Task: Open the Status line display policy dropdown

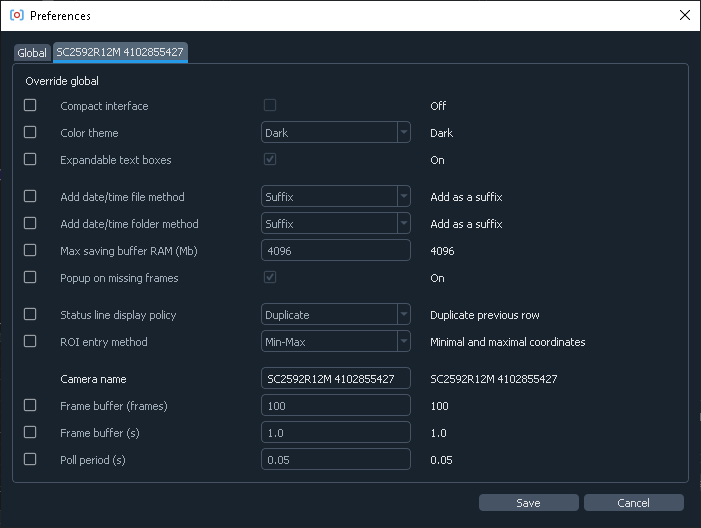Action: click(336, 314)
